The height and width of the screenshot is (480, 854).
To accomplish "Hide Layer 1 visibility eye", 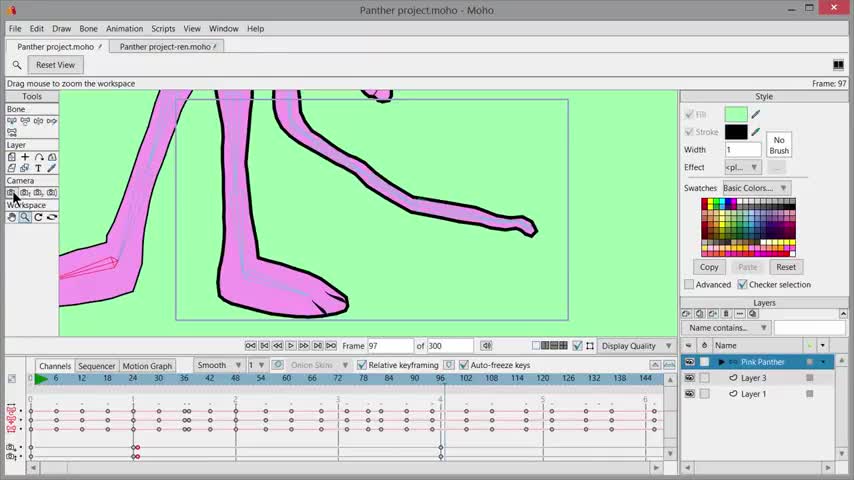I will pyautogui.click(x=690, y=393).
